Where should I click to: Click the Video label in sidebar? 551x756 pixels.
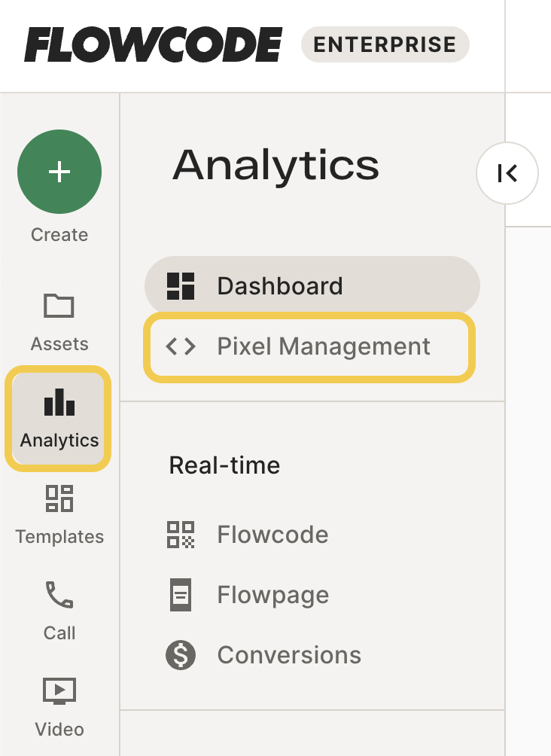(59, 730)
